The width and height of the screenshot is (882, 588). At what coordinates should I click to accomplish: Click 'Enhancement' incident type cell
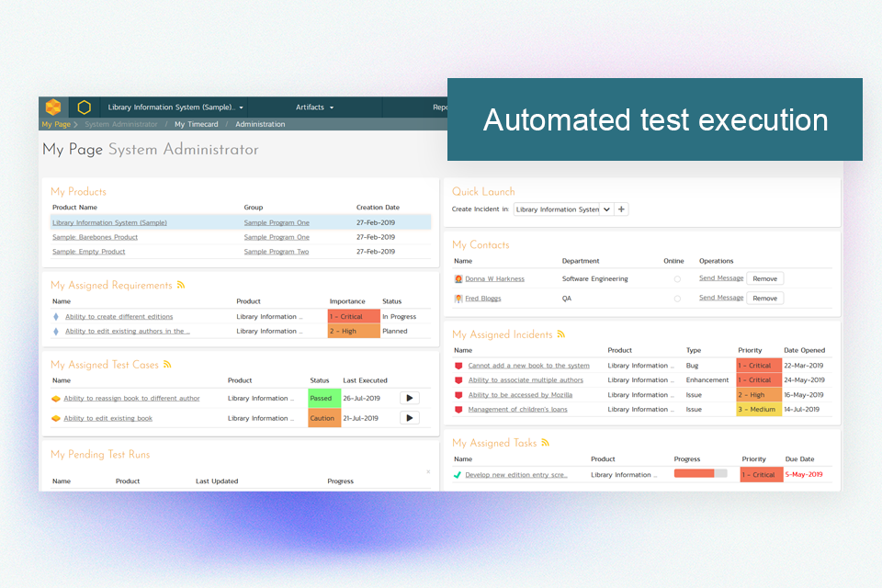pos(707,380)
